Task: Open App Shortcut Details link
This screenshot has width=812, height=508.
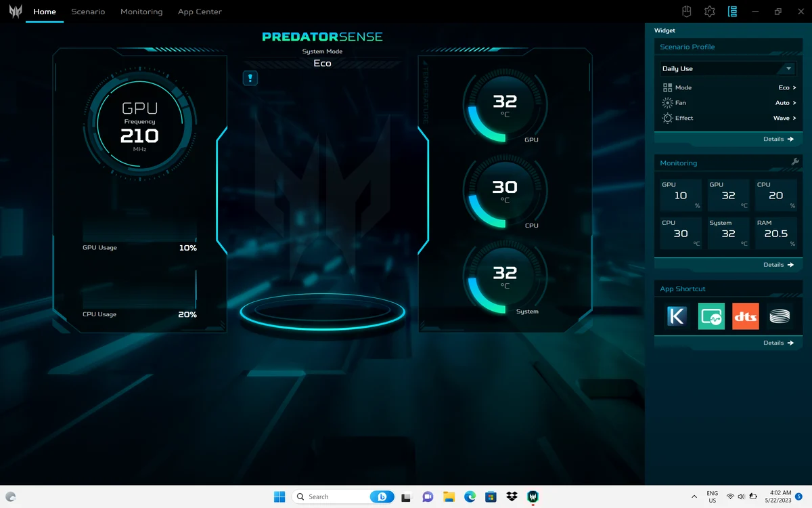Action: (778, 343)
